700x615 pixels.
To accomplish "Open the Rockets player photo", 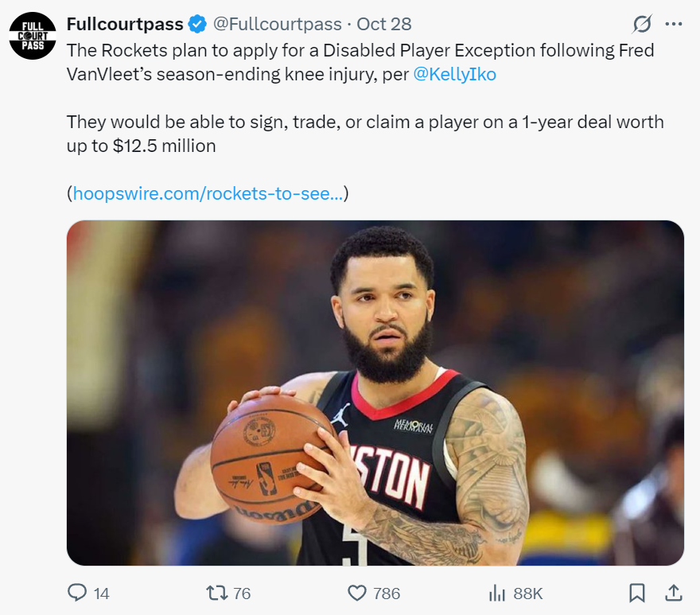I will point(375,393).
